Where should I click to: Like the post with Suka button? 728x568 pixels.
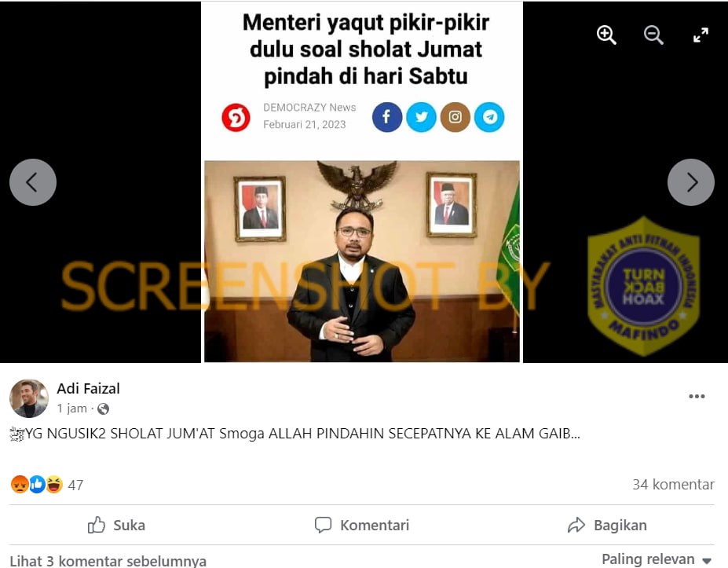tap(116, 526)
